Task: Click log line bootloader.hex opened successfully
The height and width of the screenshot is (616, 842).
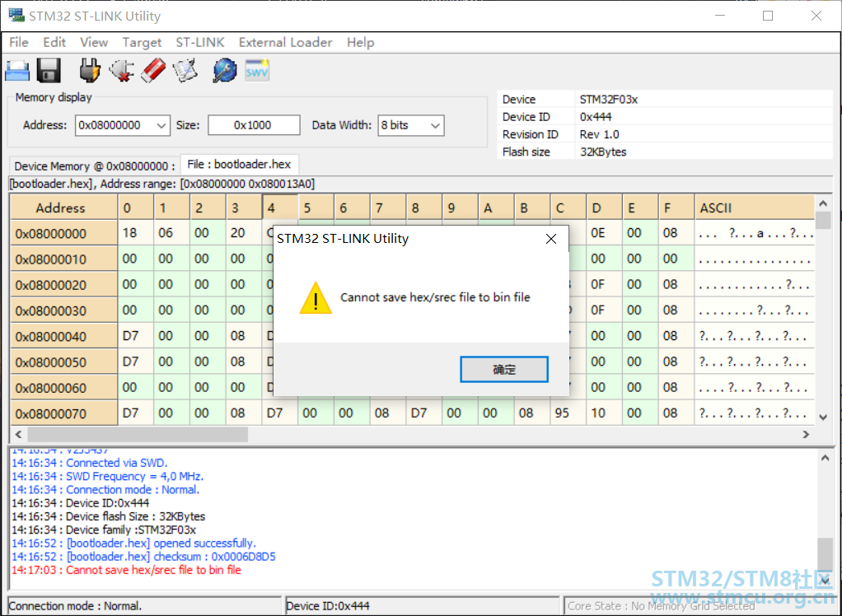Action: (133, 543)
